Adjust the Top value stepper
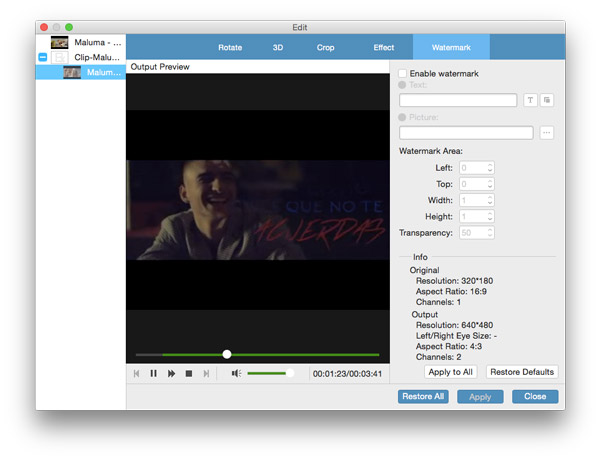The height and width of the screenshot is (460, 600). pos(490,184)
